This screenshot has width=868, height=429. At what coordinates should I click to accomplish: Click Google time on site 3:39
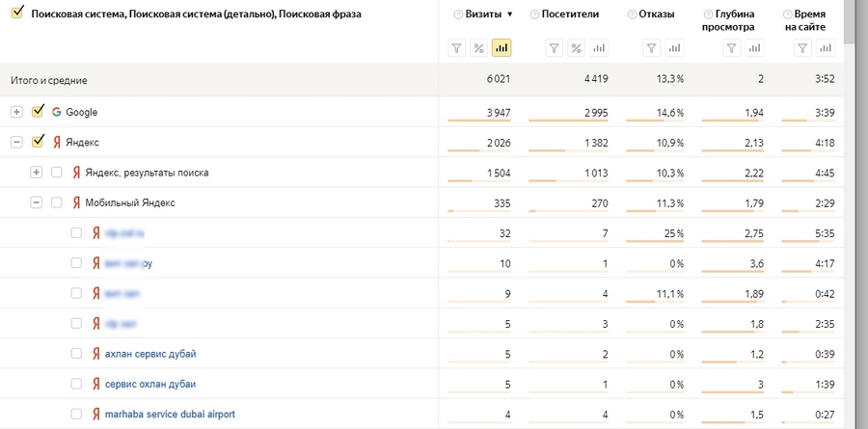pyautogui.click(x=825, y=113)
